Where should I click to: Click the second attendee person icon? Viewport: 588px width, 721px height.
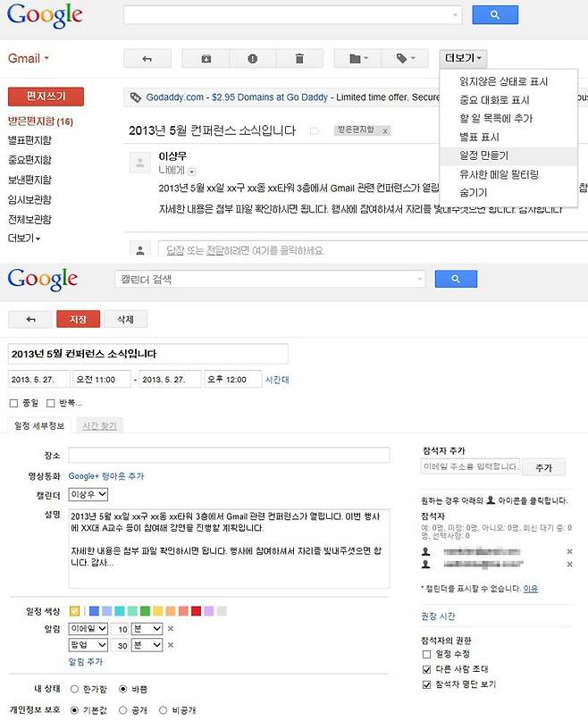426,564
